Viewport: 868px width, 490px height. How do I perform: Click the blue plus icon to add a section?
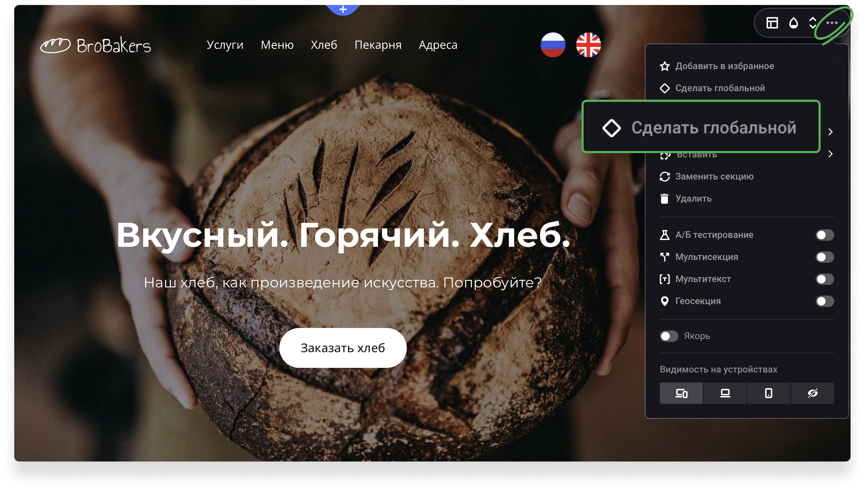click(343, 9)
